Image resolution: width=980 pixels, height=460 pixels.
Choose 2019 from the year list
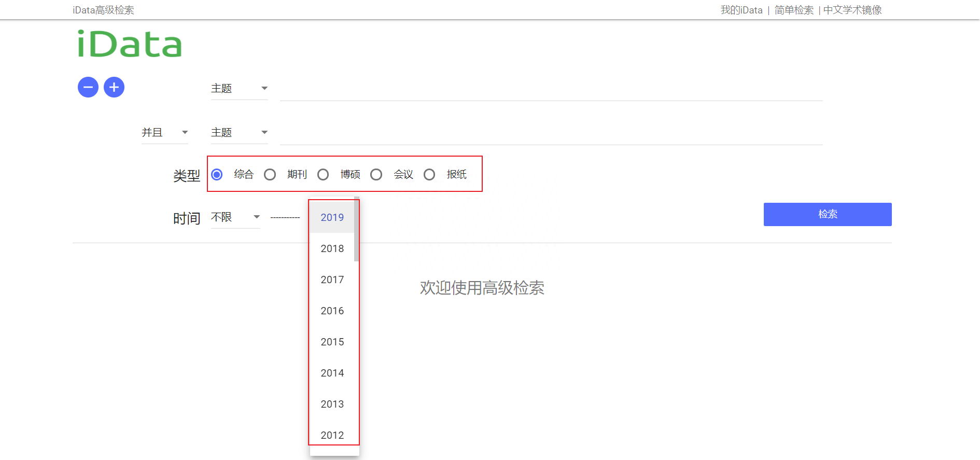tap(332, 217)
